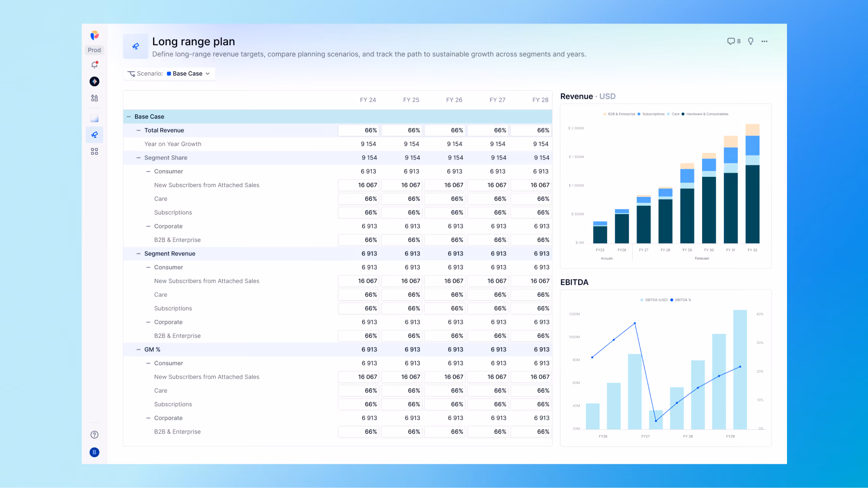
Task: Select the gradient square sidebar icon
Action: click(x=95, y=118)
